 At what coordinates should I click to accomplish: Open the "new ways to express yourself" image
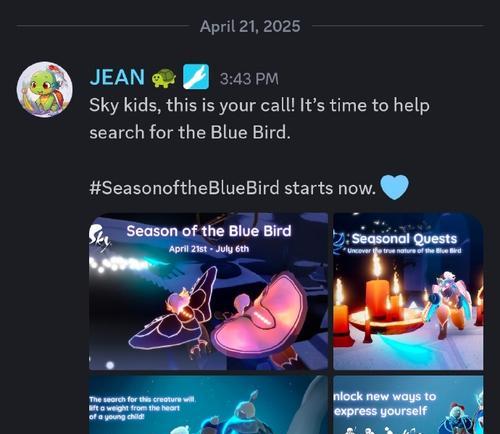[408, 405]
